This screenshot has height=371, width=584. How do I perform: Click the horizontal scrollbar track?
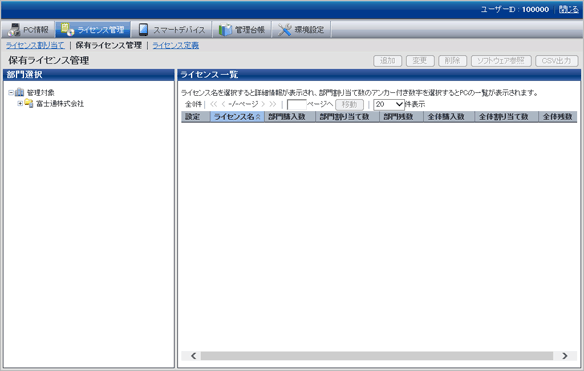pyautogui.click(x=377, y=356)
